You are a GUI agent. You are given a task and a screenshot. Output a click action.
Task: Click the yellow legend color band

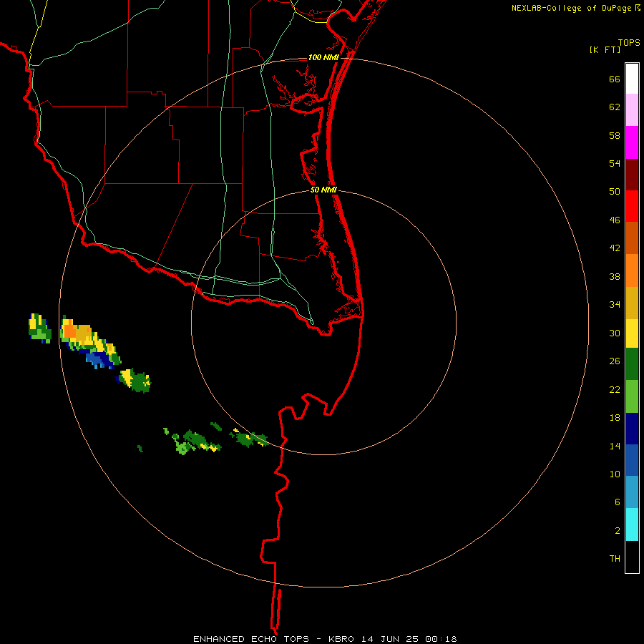coord(632,333)
